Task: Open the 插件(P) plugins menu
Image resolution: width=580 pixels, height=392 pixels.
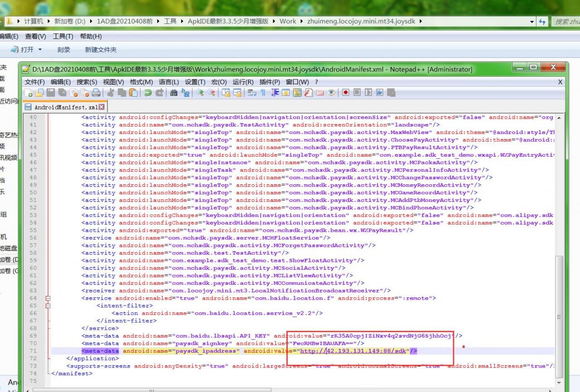Action: (x=270, y=82)
